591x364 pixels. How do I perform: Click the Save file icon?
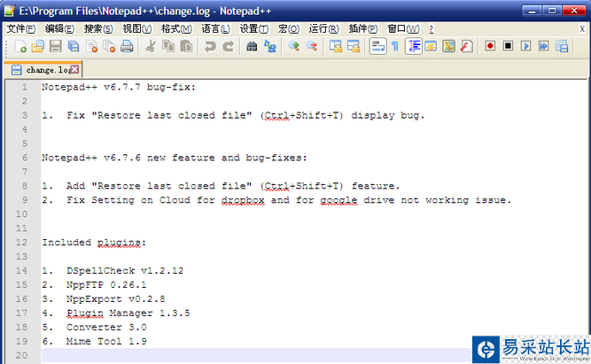click(x=56, y=46)
